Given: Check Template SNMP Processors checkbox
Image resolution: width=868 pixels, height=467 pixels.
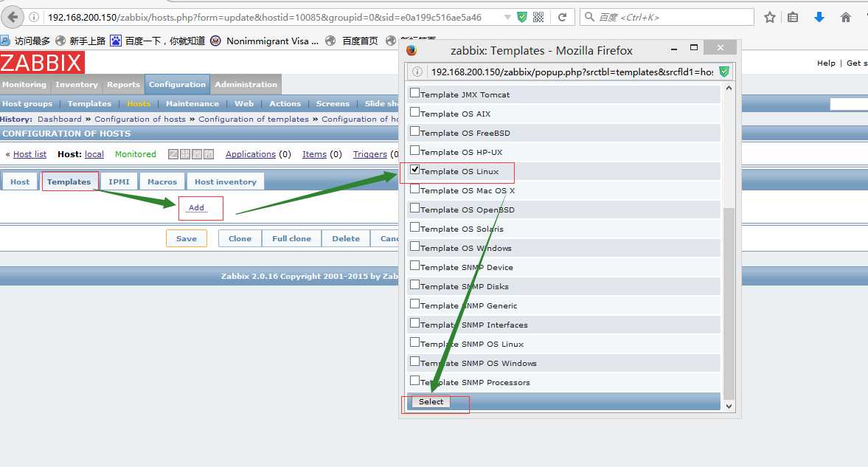Looking at the screenshot, I should [x=414, y=381].
